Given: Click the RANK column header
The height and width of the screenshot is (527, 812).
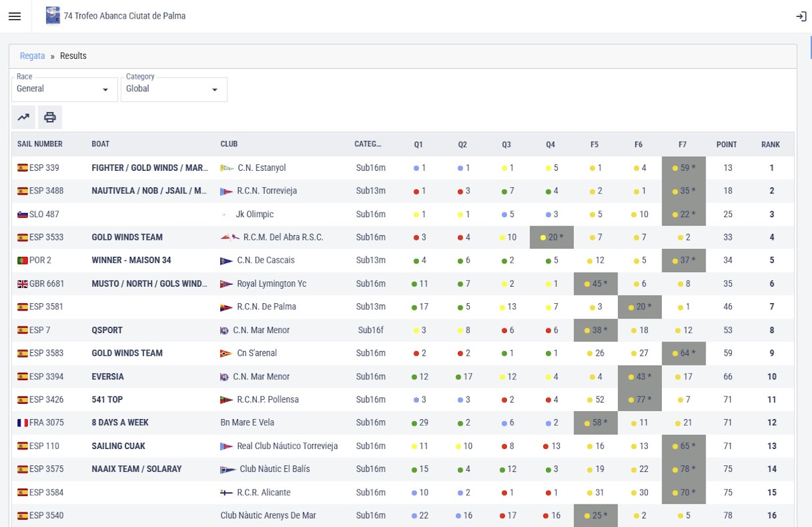Looking at the screenshot, I should (770, 144).
